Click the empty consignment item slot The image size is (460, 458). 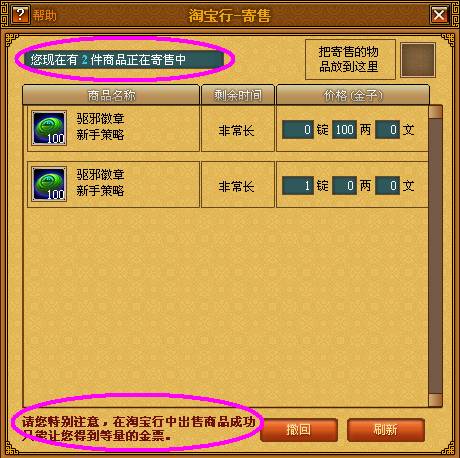pos(418,60)
